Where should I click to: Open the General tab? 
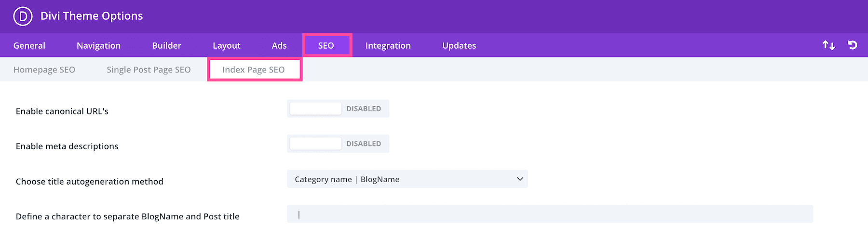29,46
